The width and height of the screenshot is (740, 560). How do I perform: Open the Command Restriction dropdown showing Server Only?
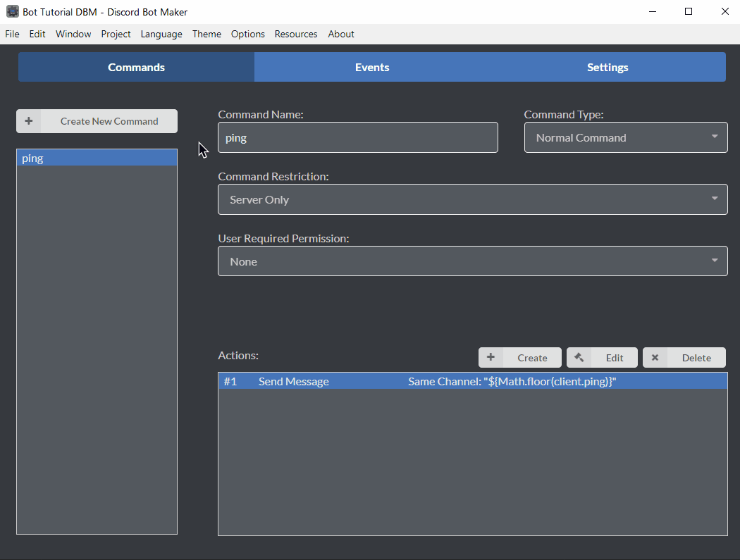click(x=472, y=199)
